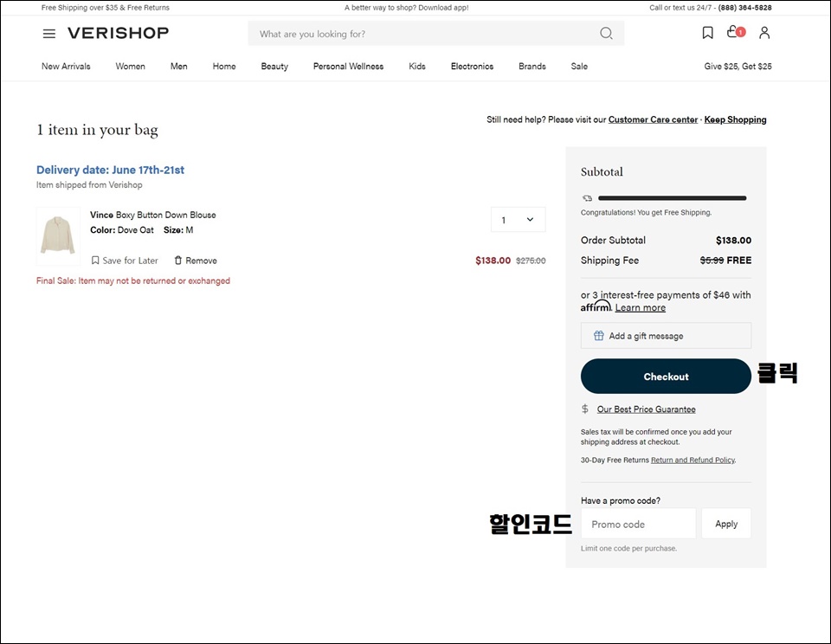Click the affirm logo
Screen dimensions: 831x644
click(596, 306)
